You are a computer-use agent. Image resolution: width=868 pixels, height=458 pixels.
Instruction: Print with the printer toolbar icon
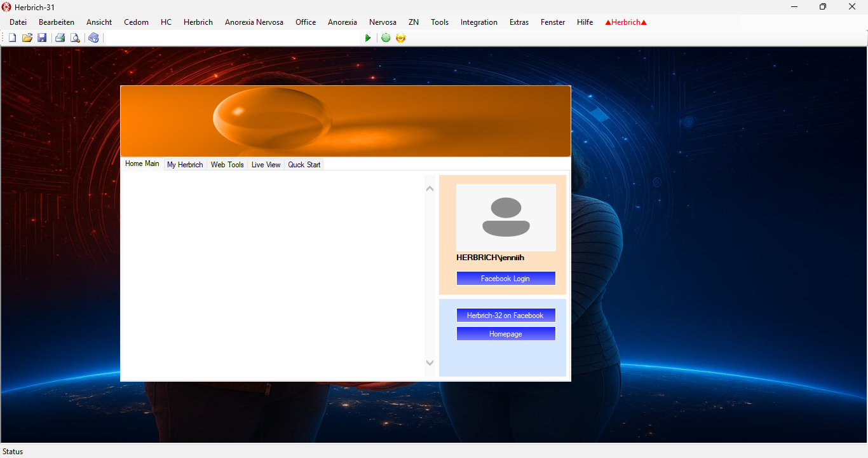pyautogui.click(x=60, y=38)
